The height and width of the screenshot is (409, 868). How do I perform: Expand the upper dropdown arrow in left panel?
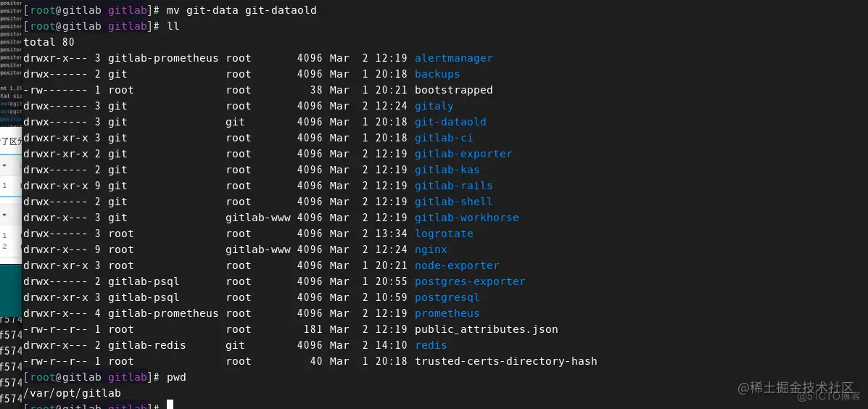(x=4, y=165)
